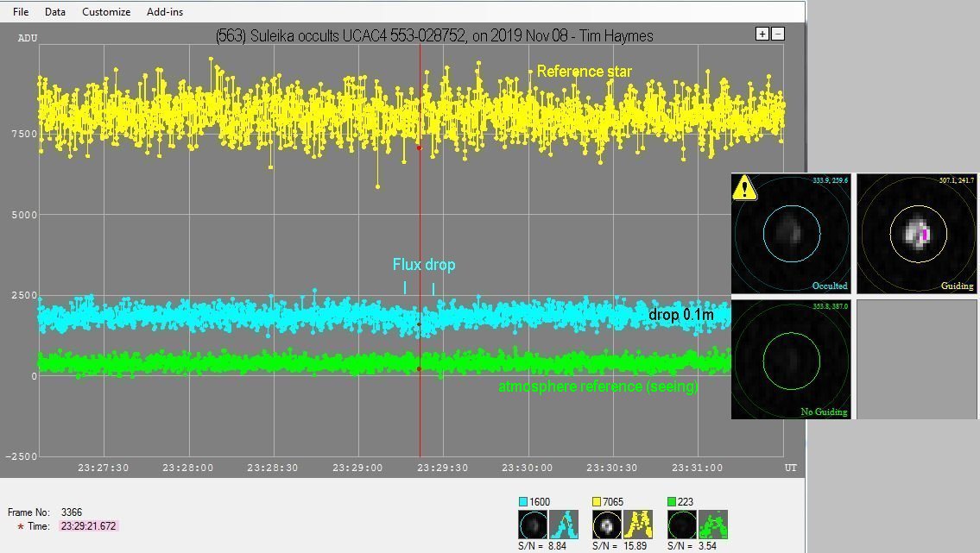Open the Data menu
The height and width of the screenshot is (553, 980).
55,12
